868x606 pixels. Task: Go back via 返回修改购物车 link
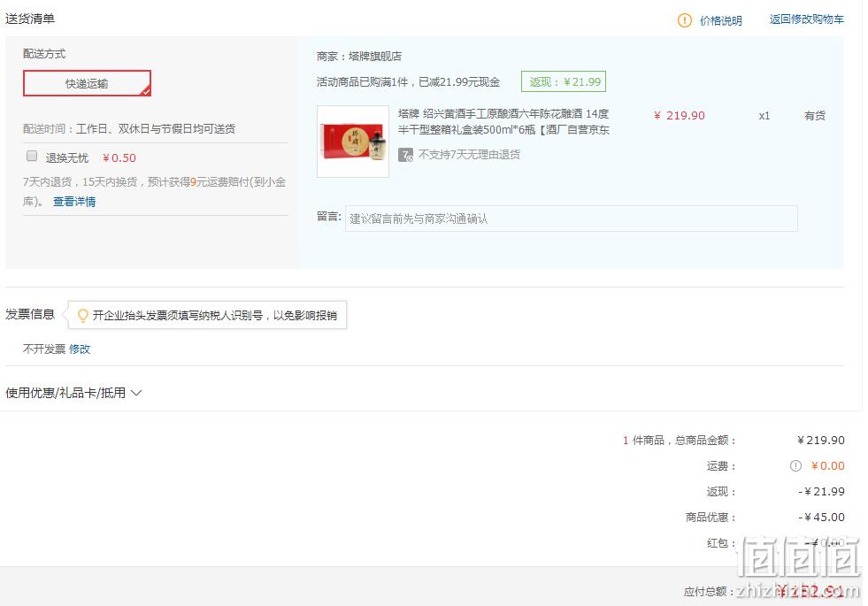[807, 19]
